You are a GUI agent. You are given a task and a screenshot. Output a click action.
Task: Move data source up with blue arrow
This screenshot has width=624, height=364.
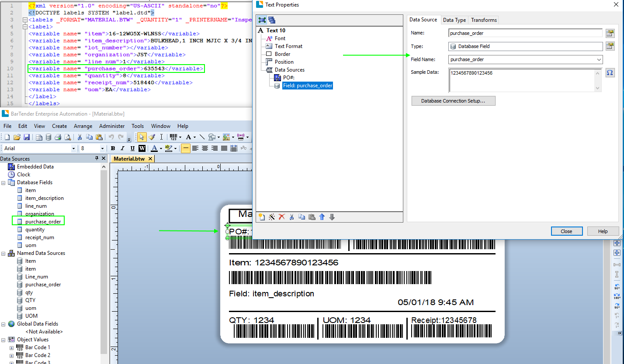[322, 217]
